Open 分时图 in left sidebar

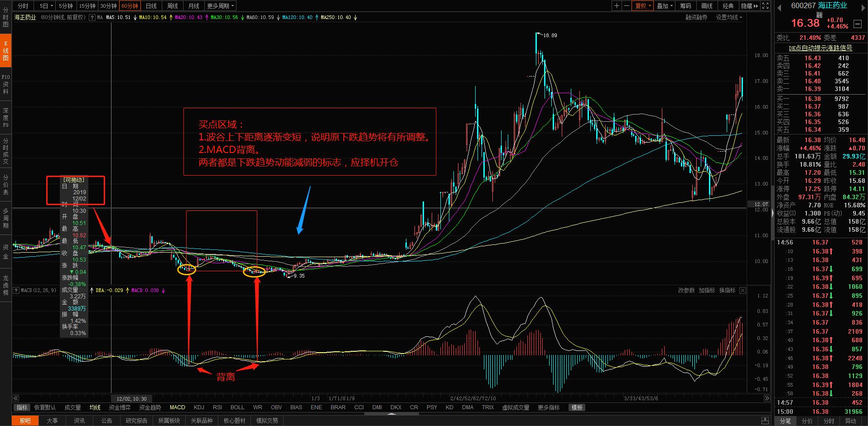(5, 17)
